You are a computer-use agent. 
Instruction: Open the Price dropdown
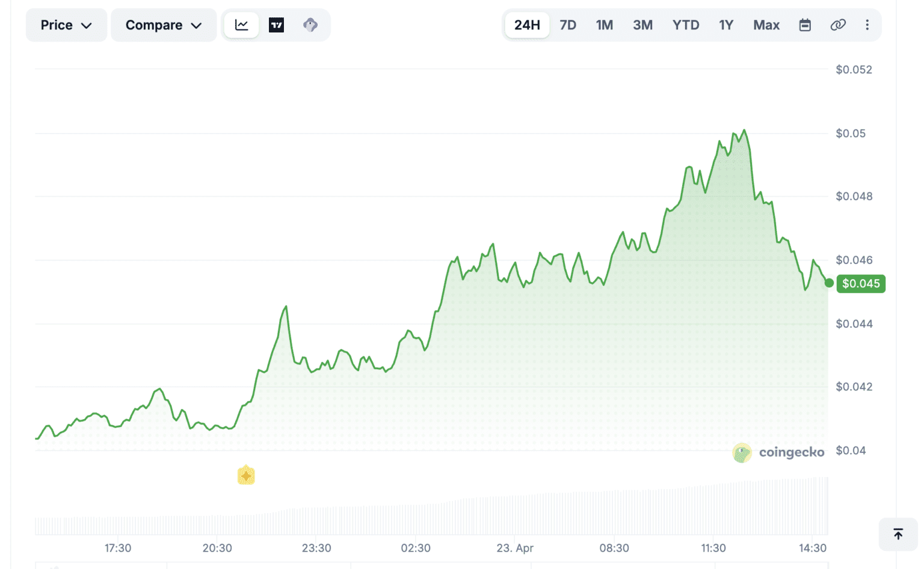pos(66,25)
